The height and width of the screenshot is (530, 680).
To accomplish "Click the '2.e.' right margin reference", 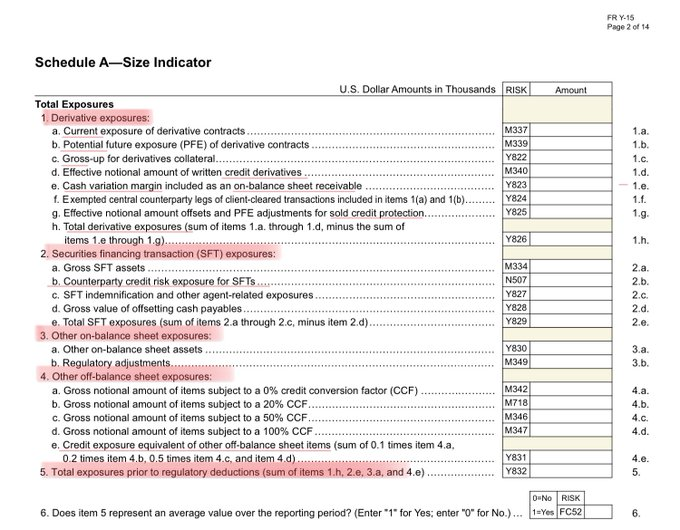I will tap(640, 322).
